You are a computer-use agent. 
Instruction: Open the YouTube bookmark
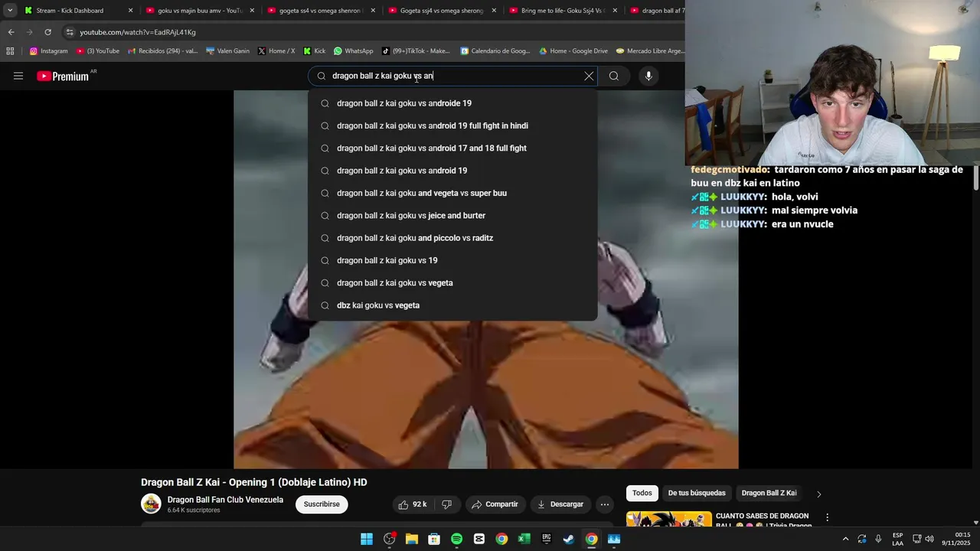pos(98,51)
